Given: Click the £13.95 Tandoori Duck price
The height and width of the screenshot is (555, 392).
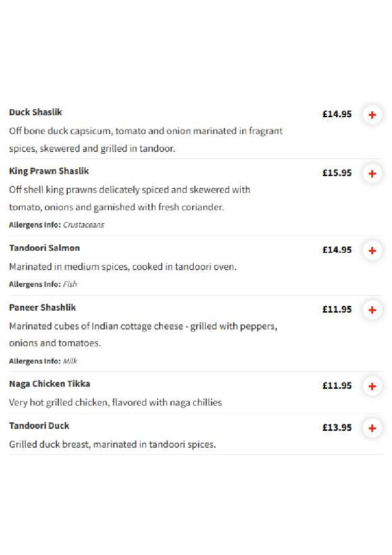Looking at the screenshot, I should (337, 427).
